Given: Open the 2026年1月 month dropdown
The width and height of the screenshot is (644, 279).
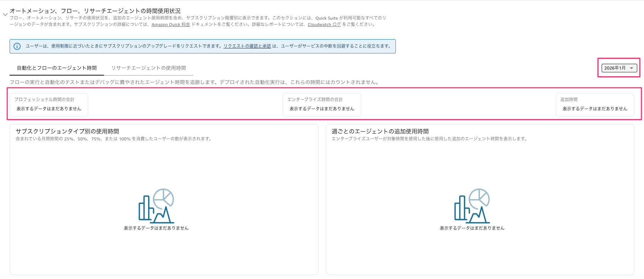Looking at the screenshot, I should (619, 68).
